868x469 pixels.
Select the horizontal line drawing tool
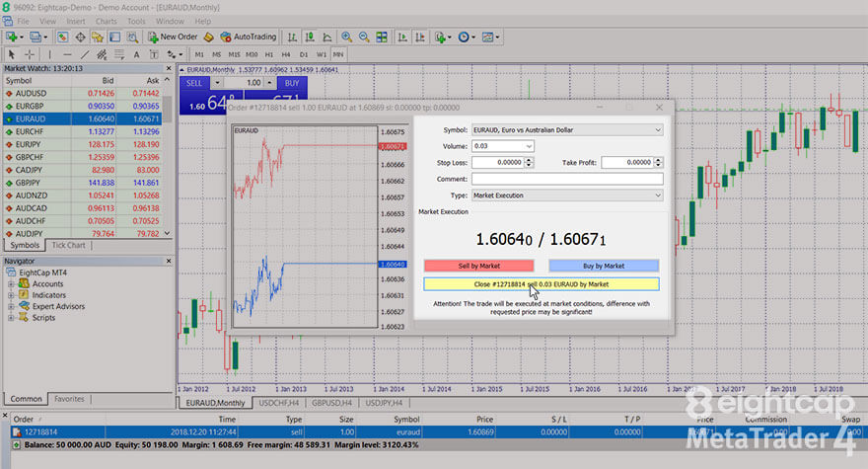coord(67,54)
